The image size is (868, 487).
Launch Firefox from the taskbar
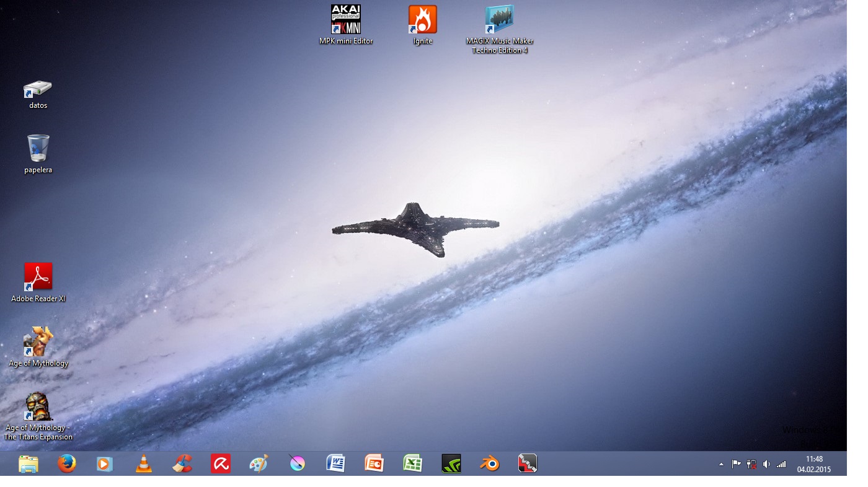(x=67, y=463)
